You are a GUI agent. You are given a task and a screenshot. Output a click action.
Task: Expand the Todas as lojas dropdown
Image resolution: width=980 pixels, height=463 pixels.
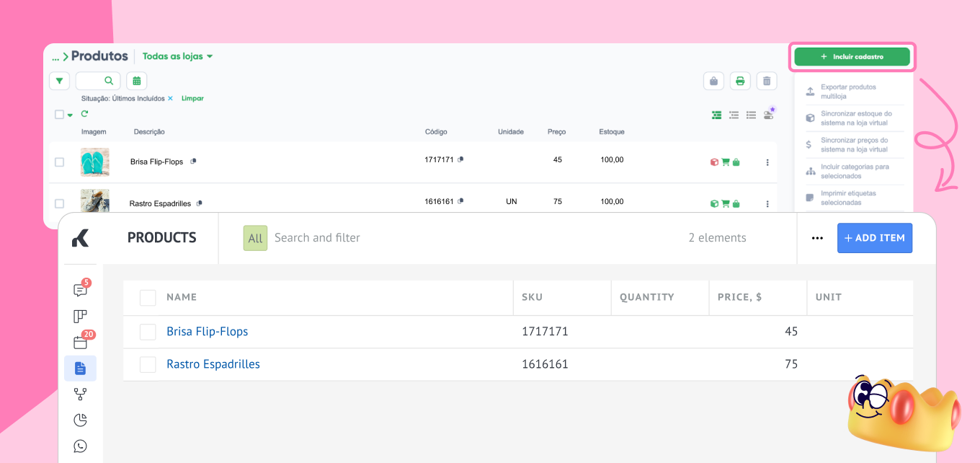pyautogui.click(x=177, y=56)
